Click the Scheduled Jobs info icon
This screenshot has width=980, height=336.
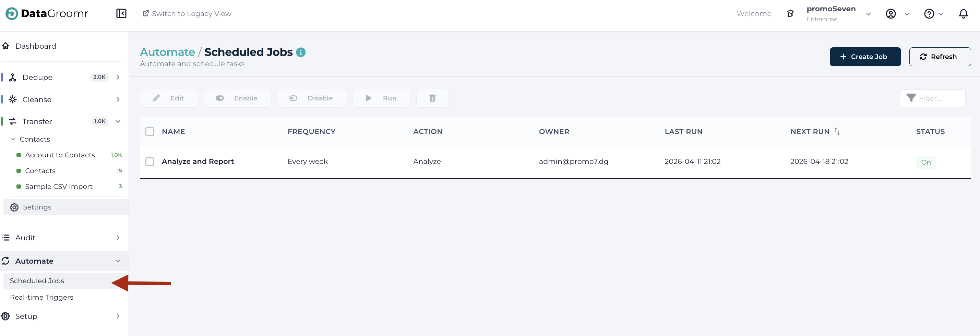pos(301,52)
